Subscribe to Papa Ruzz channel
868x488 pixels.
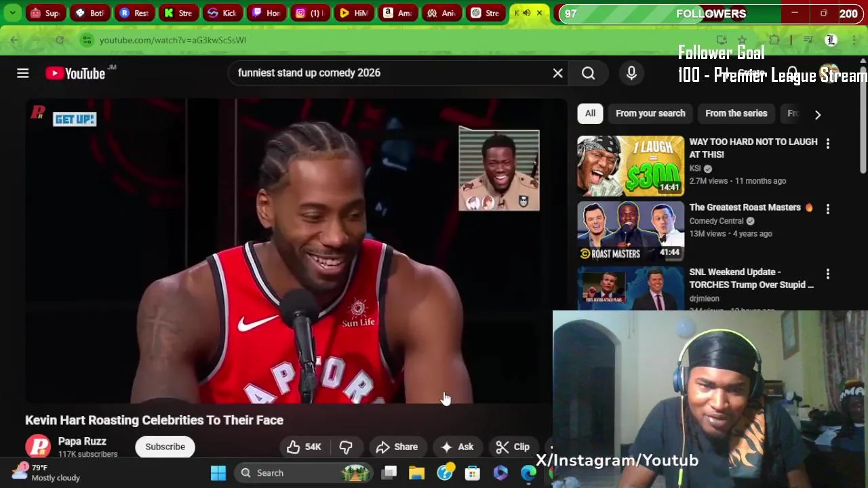click(165, 447)
